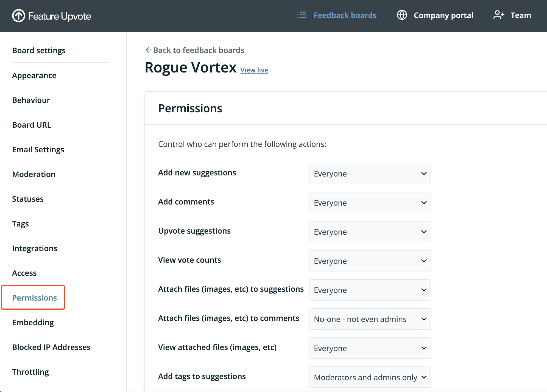
Task: Open Company portal from top navigation
Action: [443, 15]
